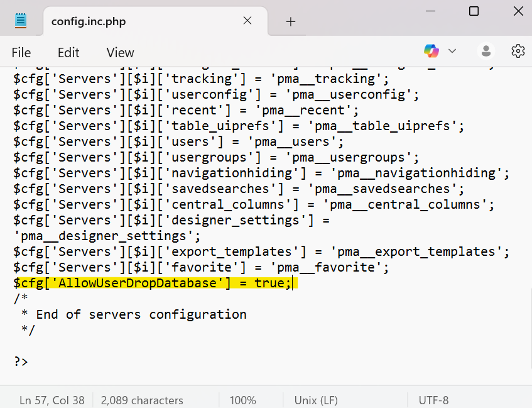Viewport: 532px width, 408px height.
Task: Click the closing ?> PHP tag
Action: (x=21, y=361)
